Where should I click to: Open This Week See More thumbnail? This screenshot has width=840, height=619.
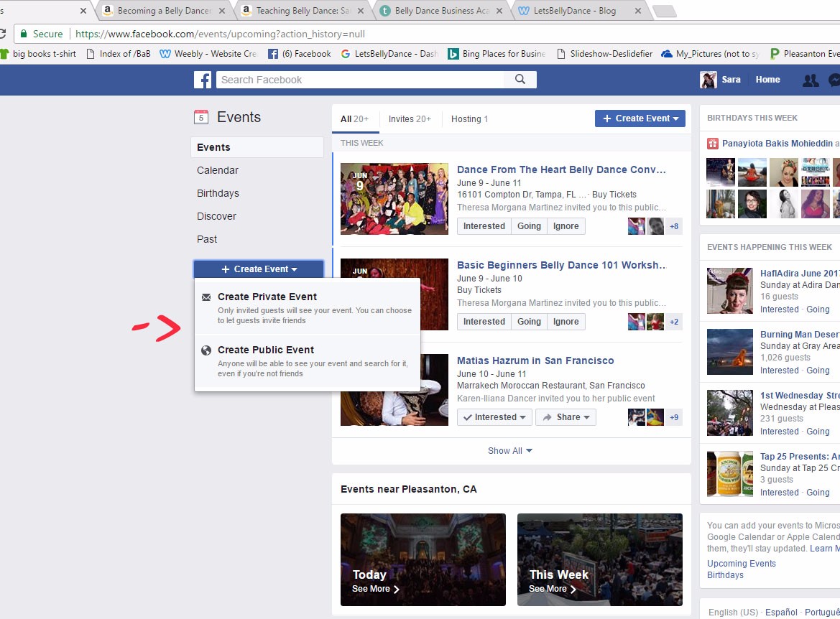click(600, 559)
